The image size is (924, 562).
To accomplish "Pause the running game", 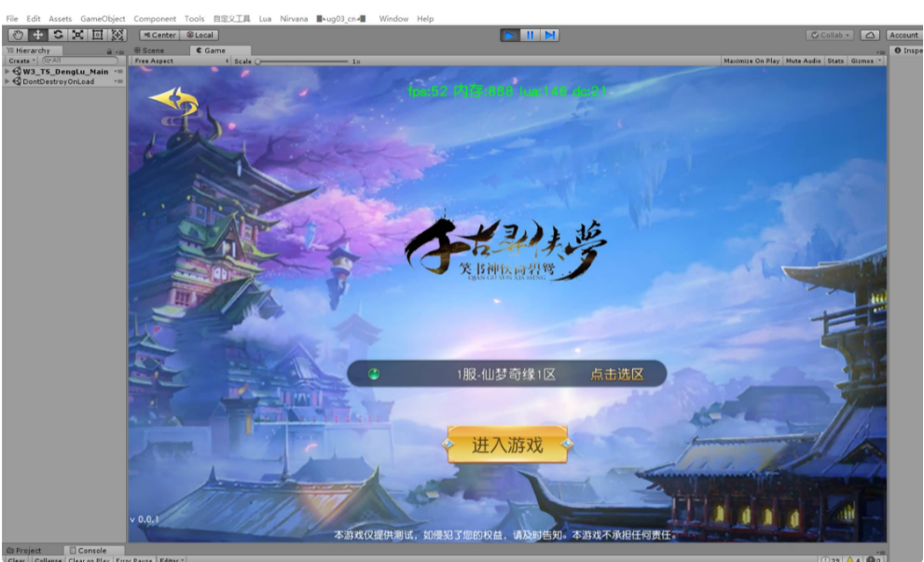I will (x=530, y=34).
